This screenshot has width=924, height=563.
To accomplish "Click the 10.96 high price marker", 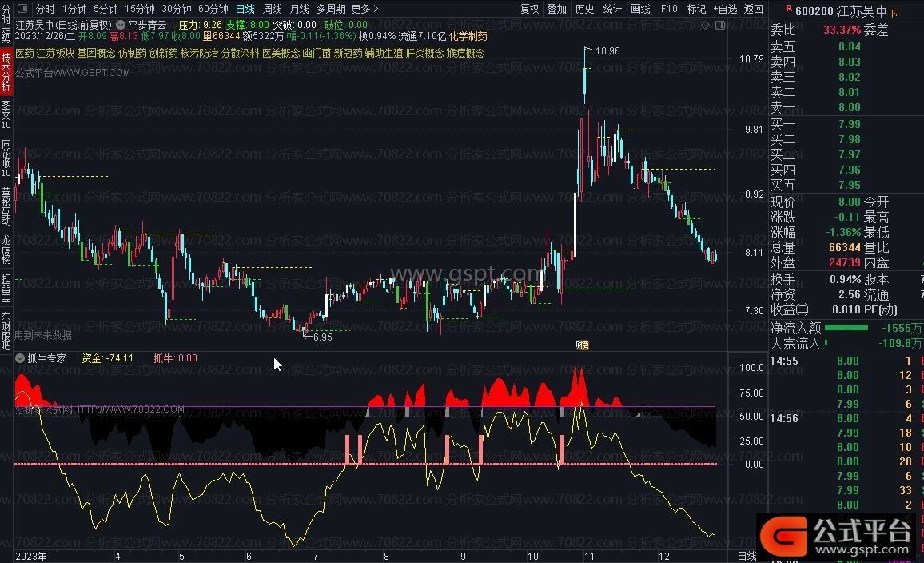I will click(x=607, y=50).
